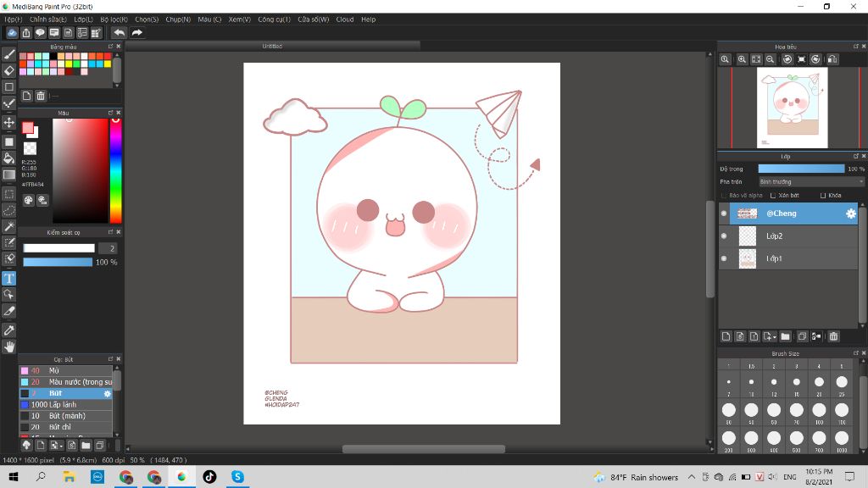The height and width of the screenshot is (488, 868).
Task: Click the hue spectrum bar in color panel
Action: point(115,170)
